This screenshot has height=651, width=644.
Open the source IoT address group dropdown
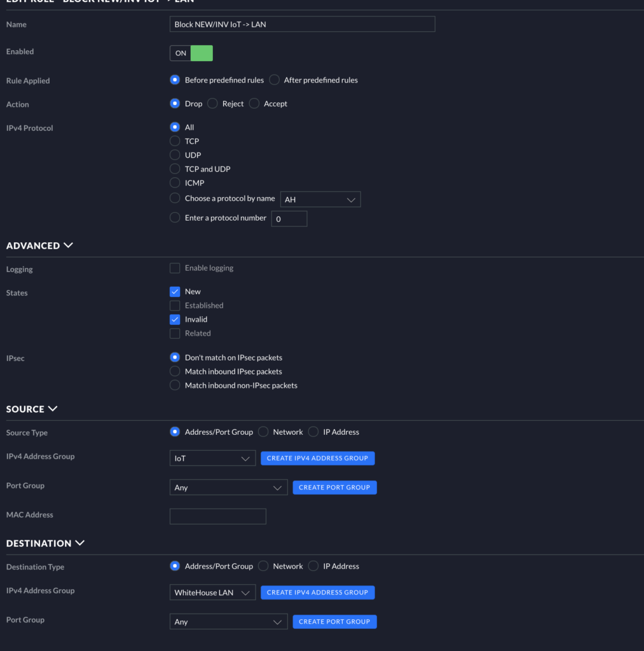click(x=212, y=458)
